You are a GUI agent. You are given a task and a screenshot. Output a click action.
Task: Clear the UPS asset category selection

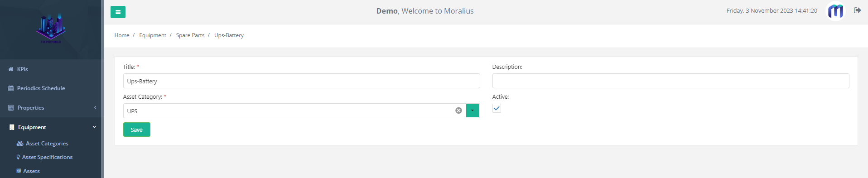click(x=458, y=111)
